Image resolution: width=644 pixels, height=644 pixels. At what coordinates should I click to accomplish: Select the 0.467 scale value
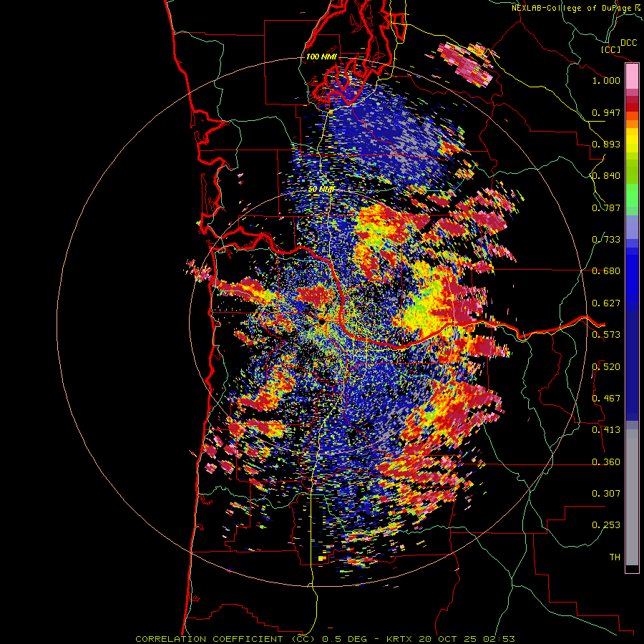[606, 399]
